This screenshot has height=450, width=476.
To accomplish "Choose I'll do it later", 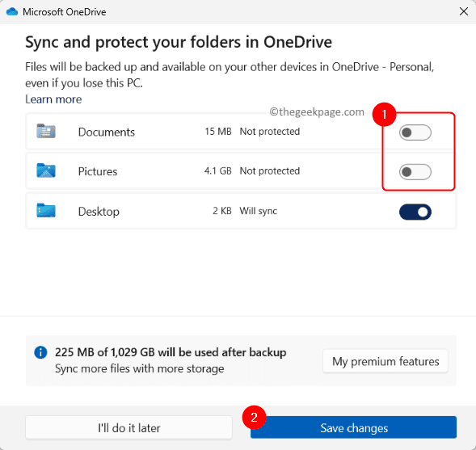I will [128, 427].
